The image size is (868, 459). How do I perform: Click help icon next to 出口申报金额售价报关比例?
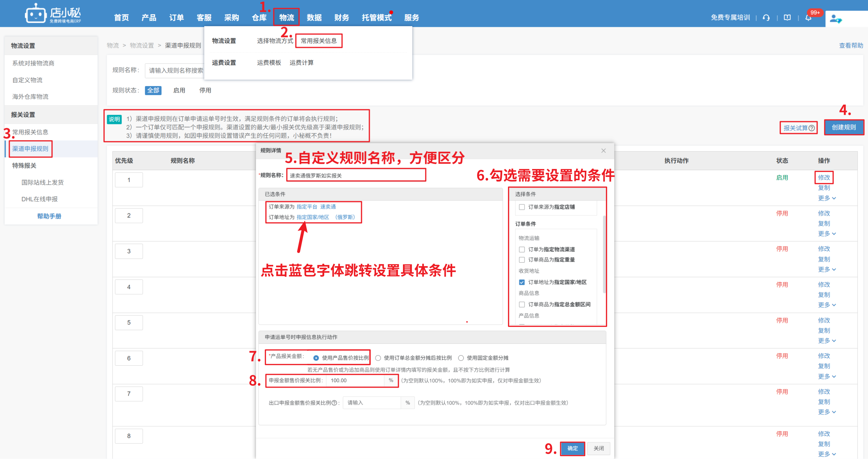pyautogui.click(x=334, y=403)
